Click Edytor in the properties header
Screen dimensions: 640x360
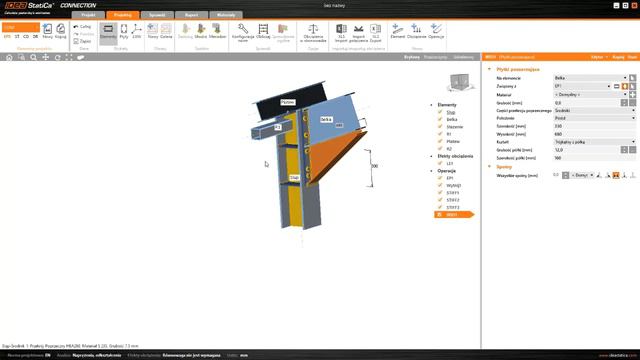pyautogui.click(x=597, y=57)
